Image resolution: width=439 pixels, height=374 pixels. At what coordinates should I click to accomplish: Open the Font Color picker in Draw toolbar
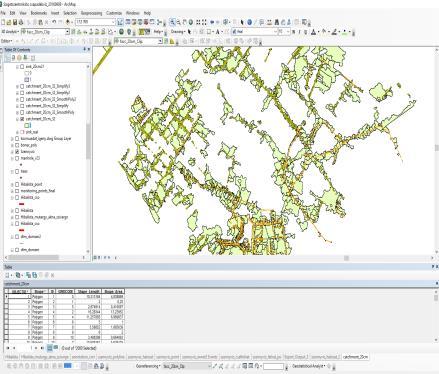[x=314, y=32]
